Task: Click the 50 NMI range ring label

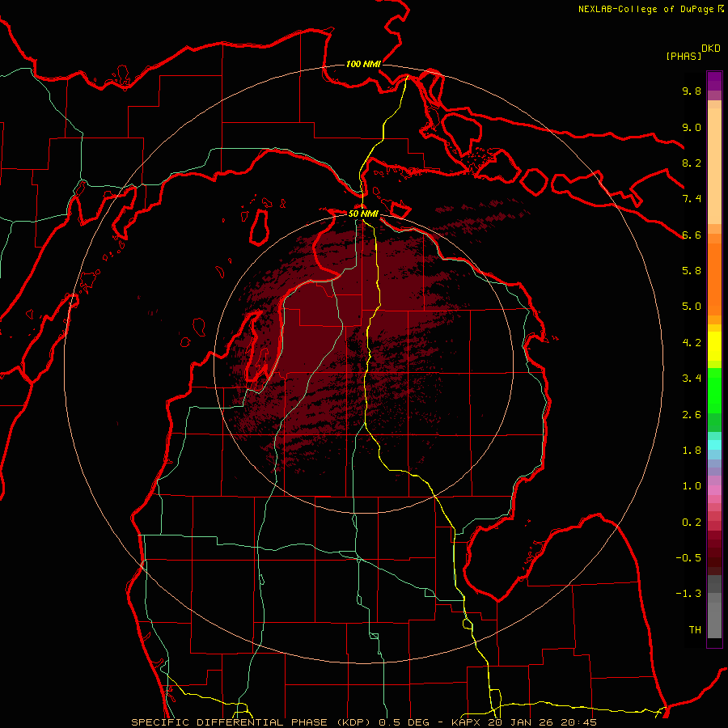Action: point(363,214)
